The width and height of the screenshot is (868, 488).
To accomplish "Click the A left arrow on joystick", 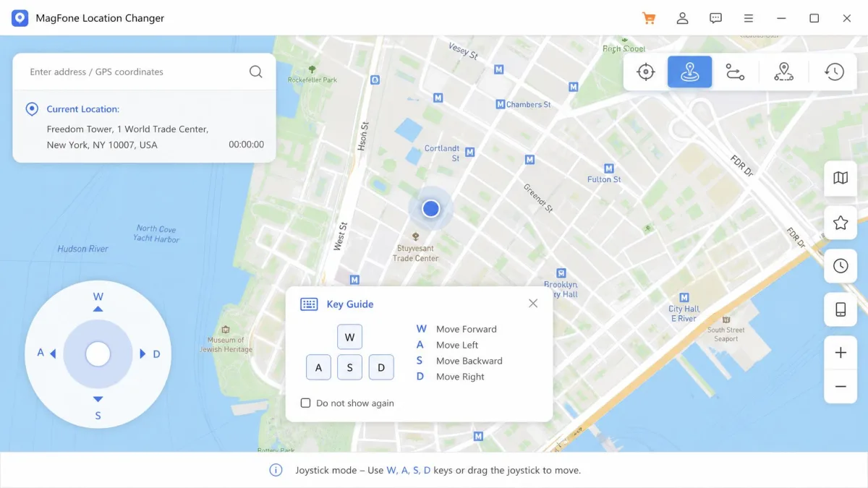I will (x=52, y=354).
